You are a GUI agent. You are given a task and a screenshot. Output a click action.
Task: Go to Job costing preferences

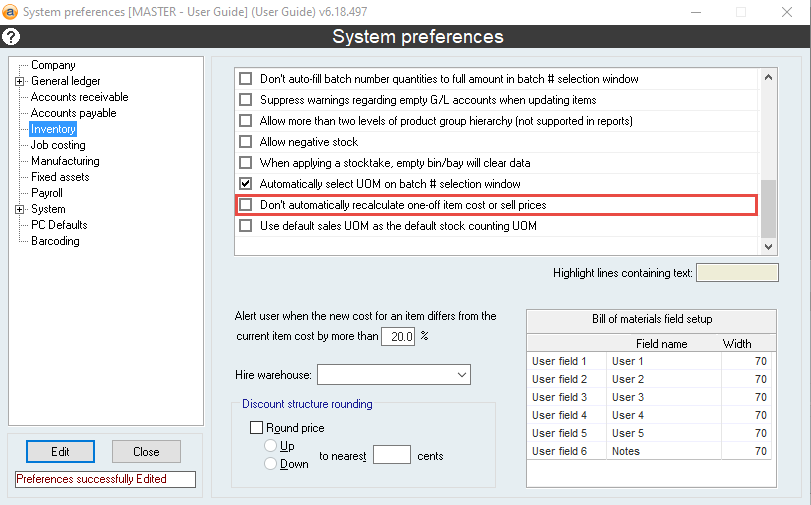point(58,145)
